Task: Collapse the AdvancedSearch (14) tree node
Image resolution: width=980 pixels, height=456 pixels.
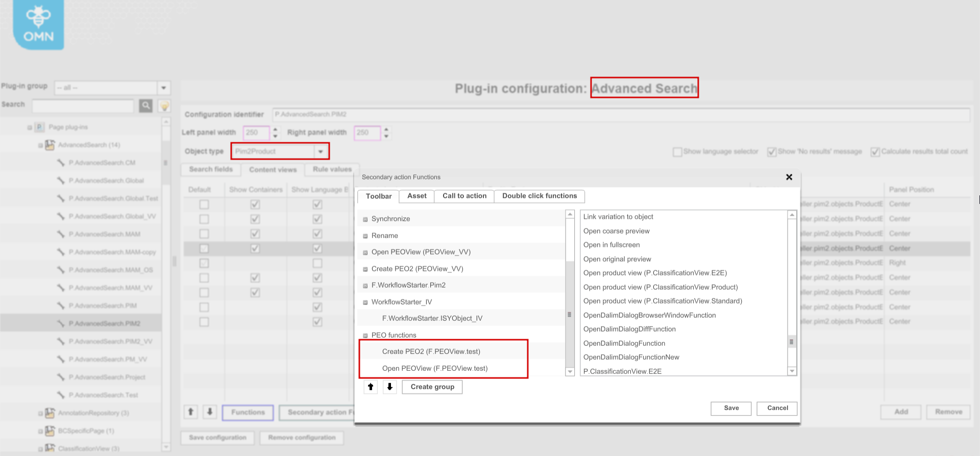Action: tap(40, 145)
